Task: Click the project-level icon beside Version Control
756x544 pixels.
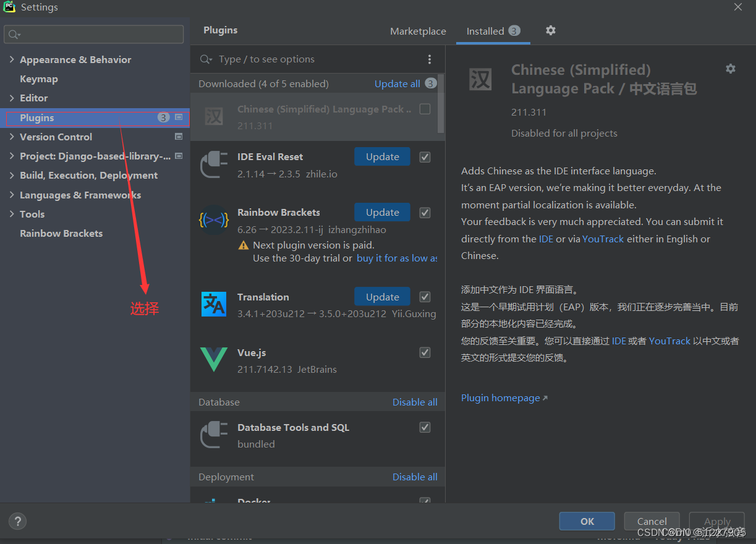Action: click(x=179, y=137)
